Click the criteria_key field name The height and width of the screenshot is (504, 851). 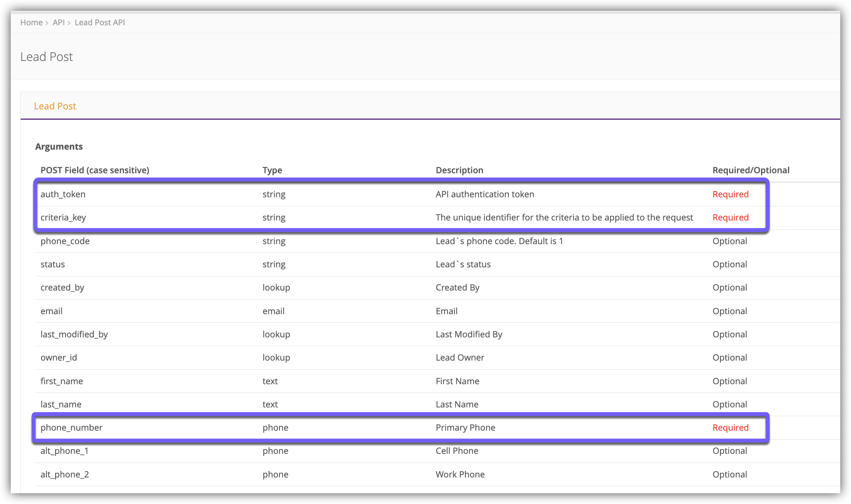click(63, 218)
